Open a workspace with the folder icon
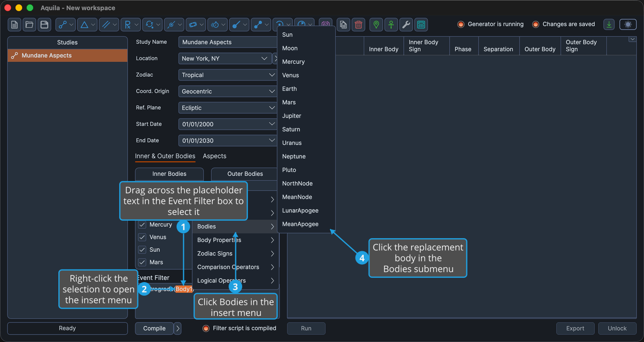 pyautogui.click(x=29, y=25)
